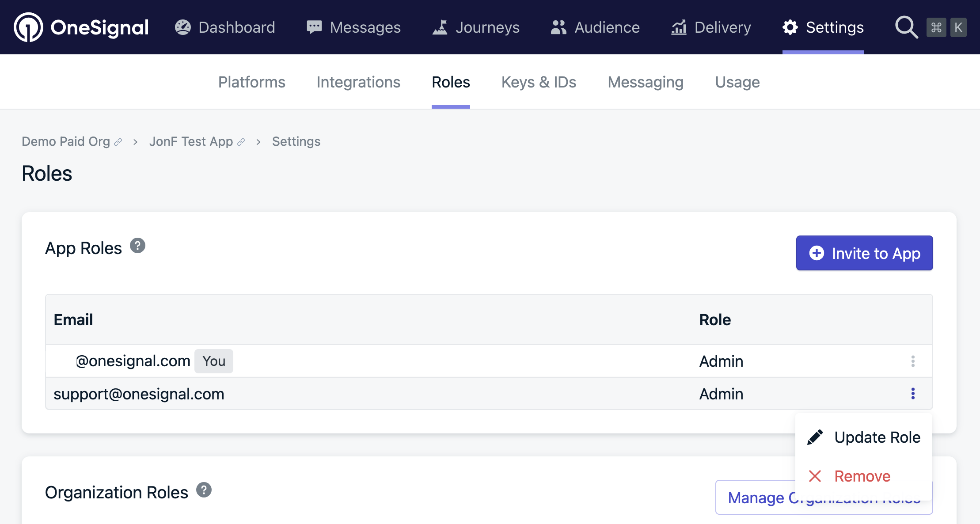
Task: Switch to the Platforms tab
Action: point(252,82)
